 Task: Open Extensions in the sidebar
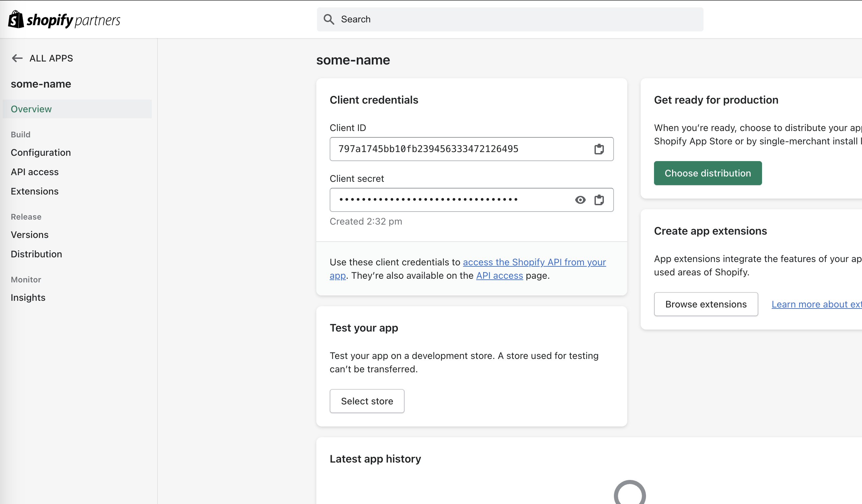pos(34,191)
